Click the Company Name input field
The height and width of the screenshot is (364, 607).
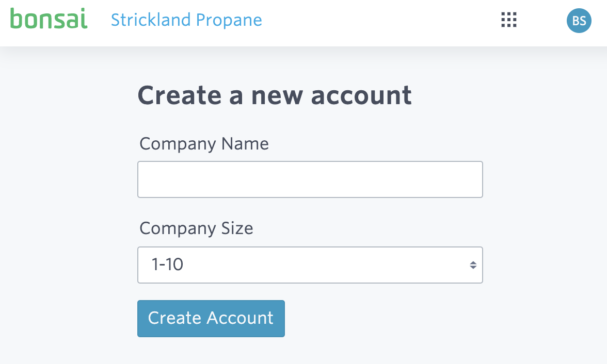(310, 179)
